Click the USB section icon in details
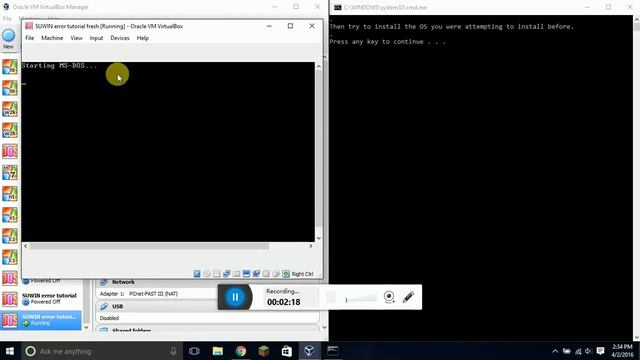This screenshot has width=640, height=360. pyautogui.click(x=104, y=307)
